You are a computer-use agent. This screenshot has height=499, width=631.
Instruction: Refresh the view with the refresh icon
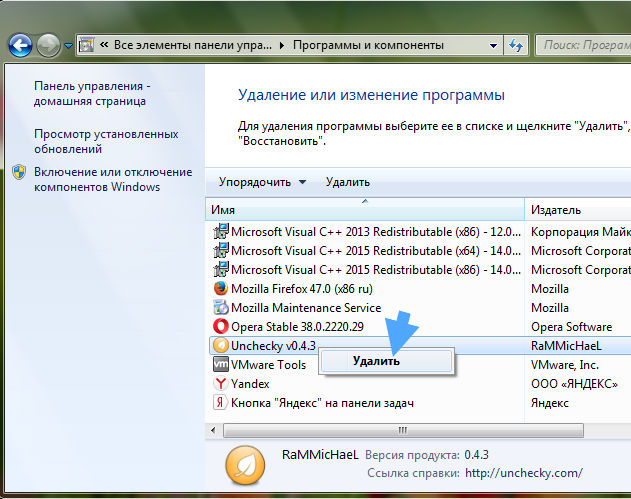pos(516,45)
